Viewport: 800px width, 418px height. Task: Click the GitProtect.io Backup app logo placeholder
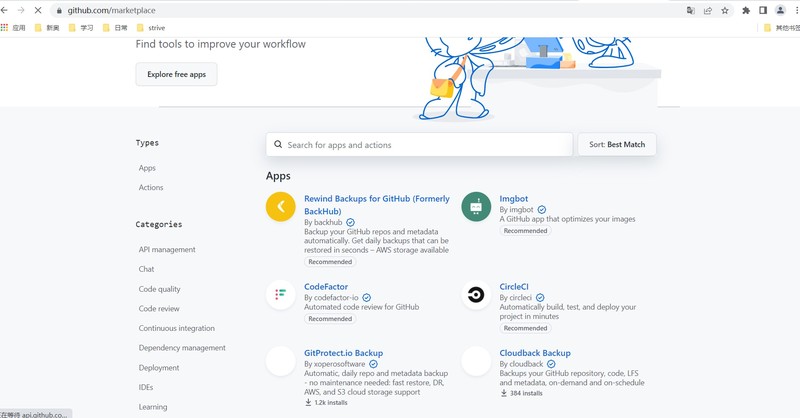click(x=281, y=361)
